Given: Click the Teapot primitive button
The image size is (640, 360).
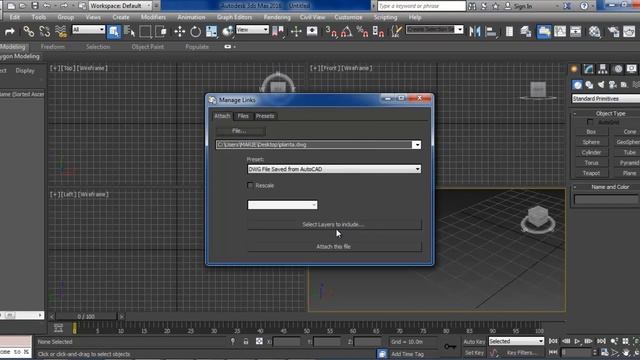Looking at the screenshot, I should 591,173.
